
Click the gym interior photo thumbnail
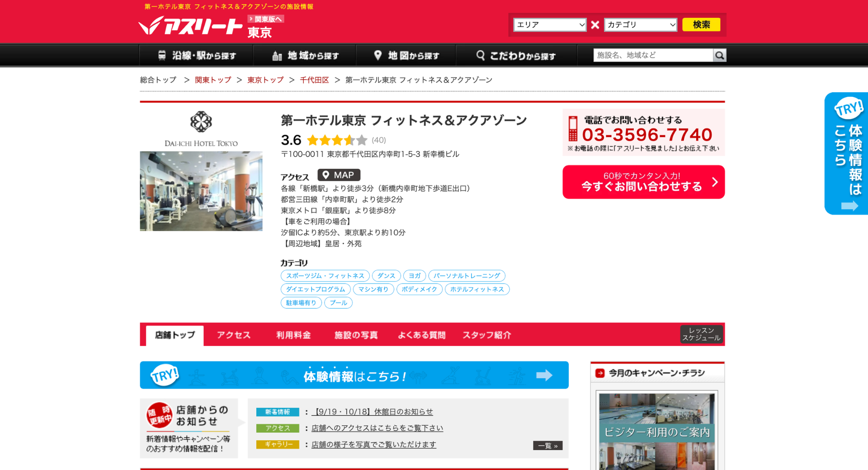coord(201,191)
